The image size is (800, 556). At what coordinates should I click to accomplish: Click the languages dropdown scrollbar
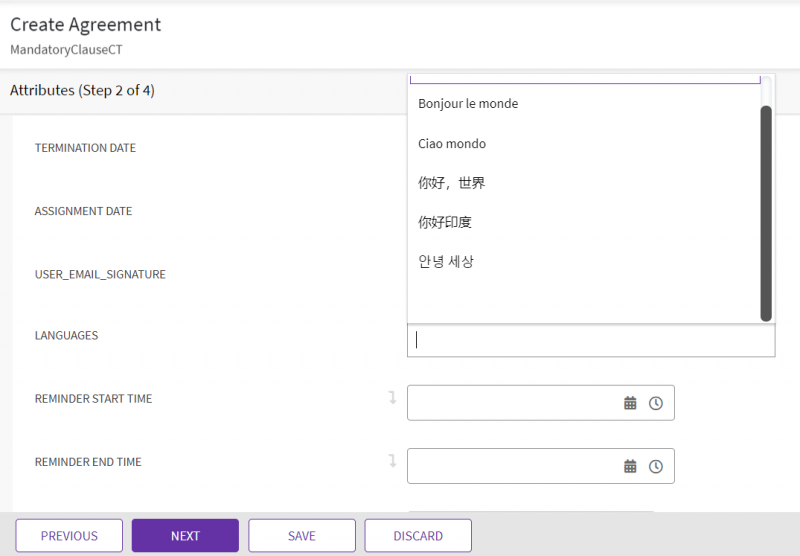click(x=766, y=212)
